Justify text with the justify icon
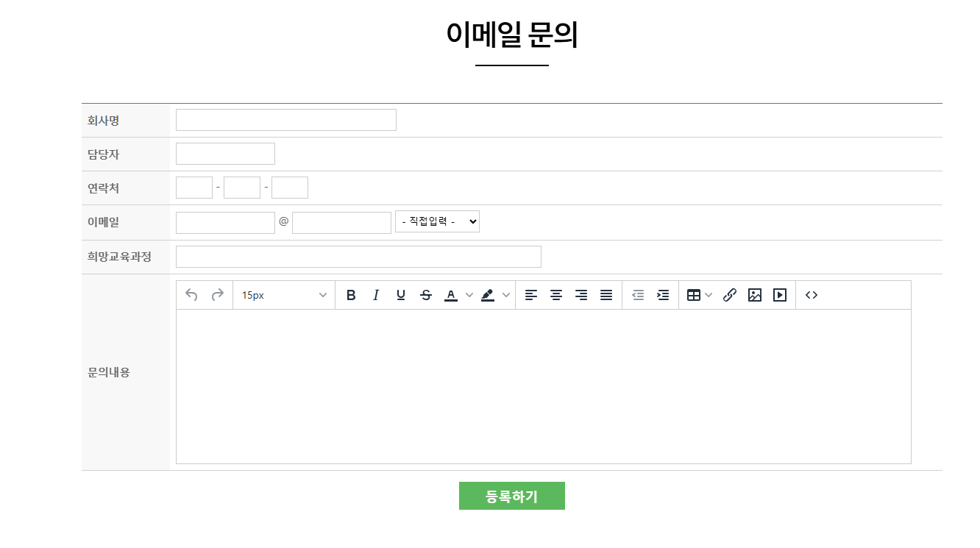The image size is (980, 548). point(606,295)
